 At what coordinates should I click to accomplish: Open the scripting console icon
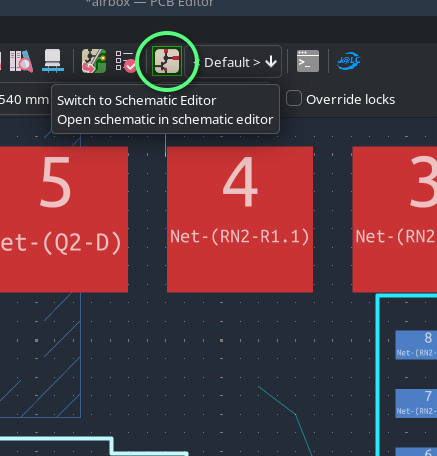click(308, 61)
